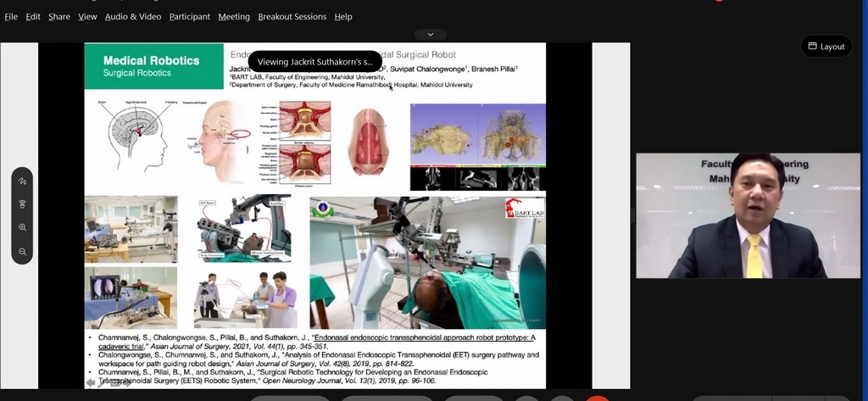
Task: Open the Edit menu
Action: click(x=33, y=17)
